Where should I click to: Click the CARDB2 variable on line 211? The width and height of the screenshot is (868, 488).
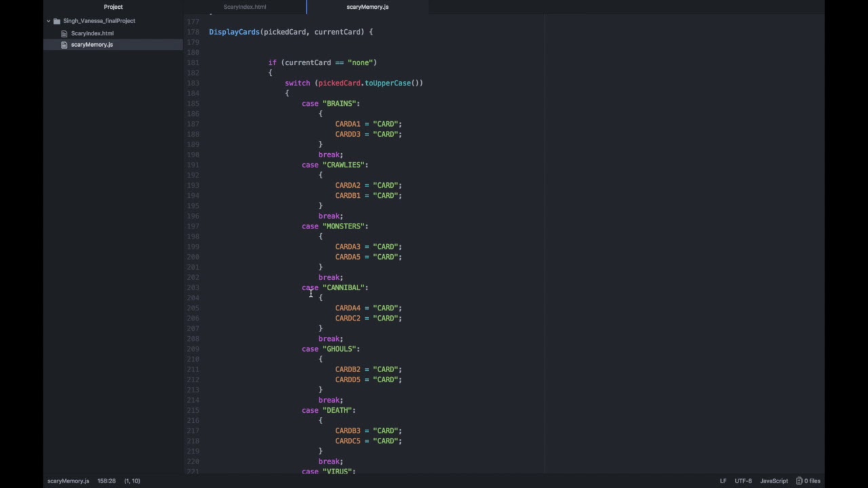(348, 369)
